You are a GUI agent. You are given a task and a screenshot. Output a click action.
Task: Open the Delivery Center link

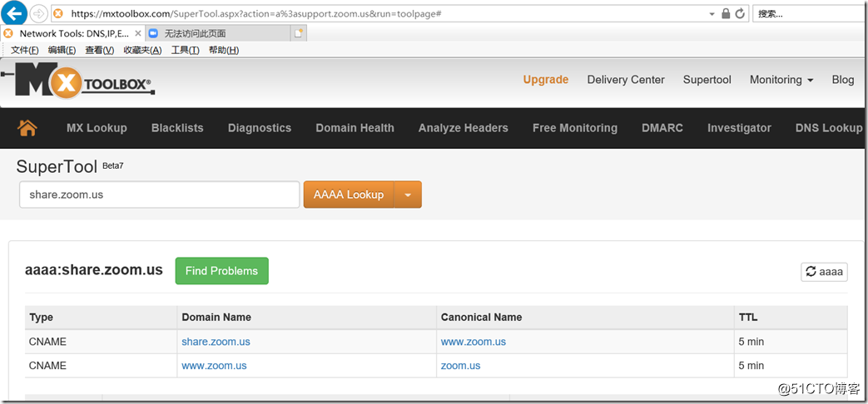tap(626, 80)
